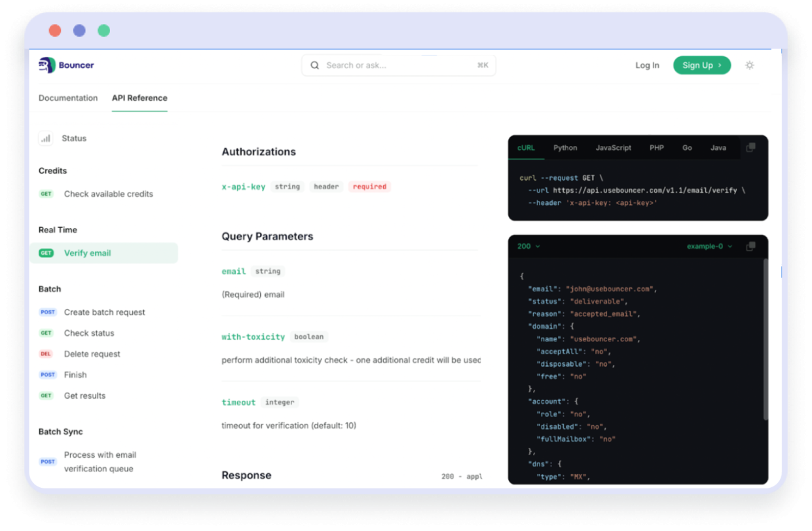The height and width of the screenshot is (531, 812).
Task: Switch code sample to Python
Action: (x=564, y=148)
